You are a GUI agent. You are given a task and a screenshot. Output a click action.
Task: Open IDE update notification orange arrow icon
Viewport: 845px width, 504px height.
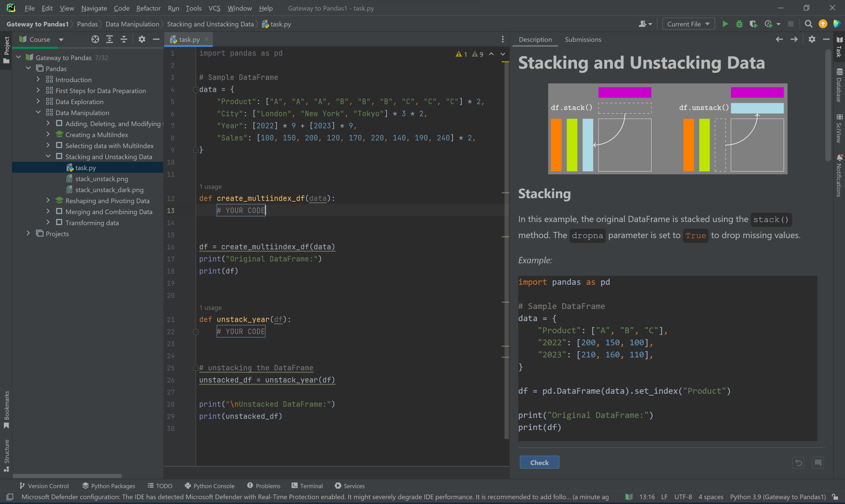(823, 24)
